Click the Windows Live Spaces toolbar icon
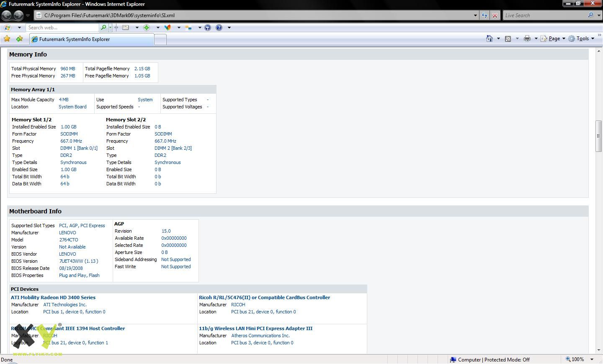 click(188, 28)
